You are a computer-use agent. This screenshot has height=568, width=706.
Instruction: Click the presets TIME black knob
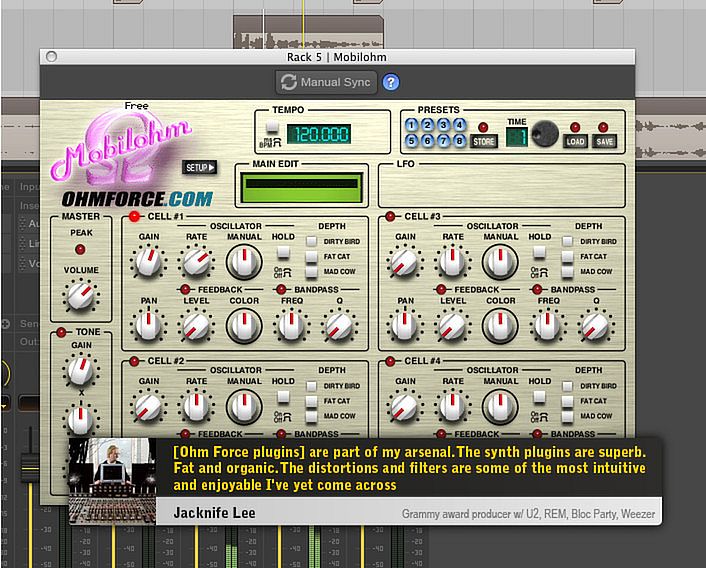coord(545,134)
